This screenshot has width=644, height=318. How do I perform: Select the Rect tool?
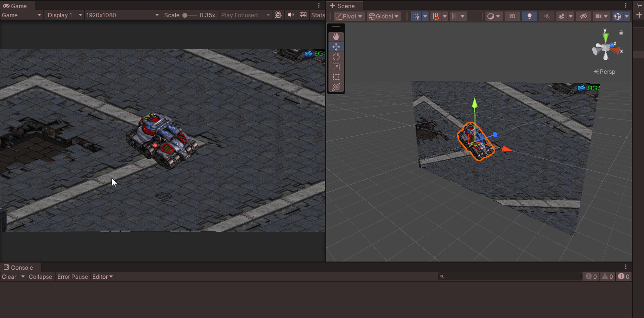336,77
